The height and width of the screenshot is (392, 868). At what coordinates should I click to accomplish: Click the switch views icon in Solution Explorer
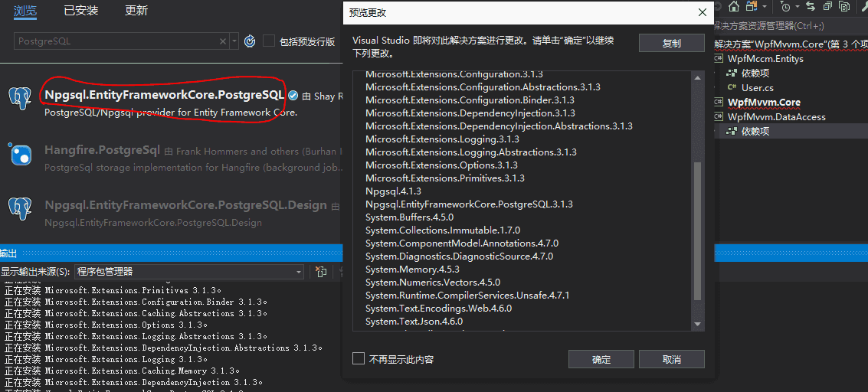752,7
